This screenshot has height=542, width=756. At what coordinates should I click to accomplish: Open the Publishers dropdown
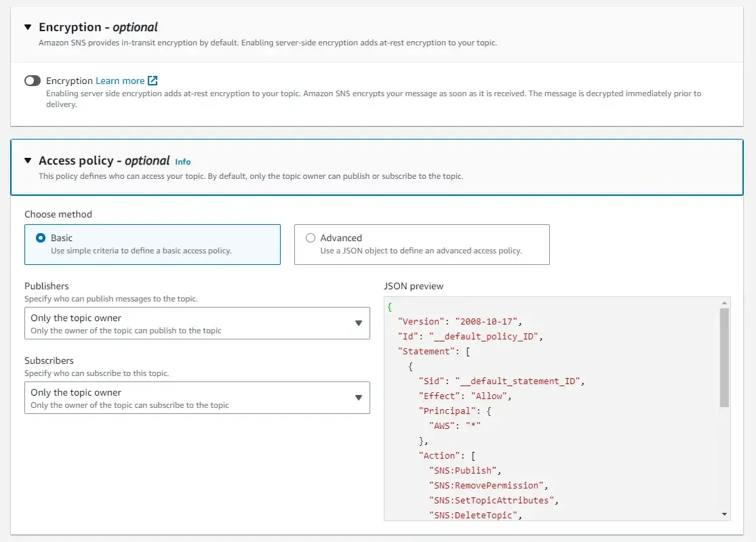coord(197,323)
